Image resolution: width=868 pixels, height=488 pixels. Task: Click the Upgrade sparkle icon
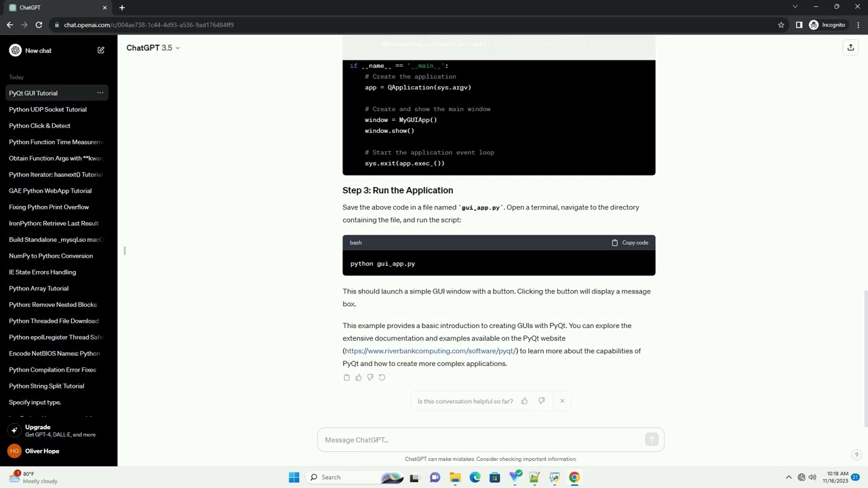[x=14, y=430]
